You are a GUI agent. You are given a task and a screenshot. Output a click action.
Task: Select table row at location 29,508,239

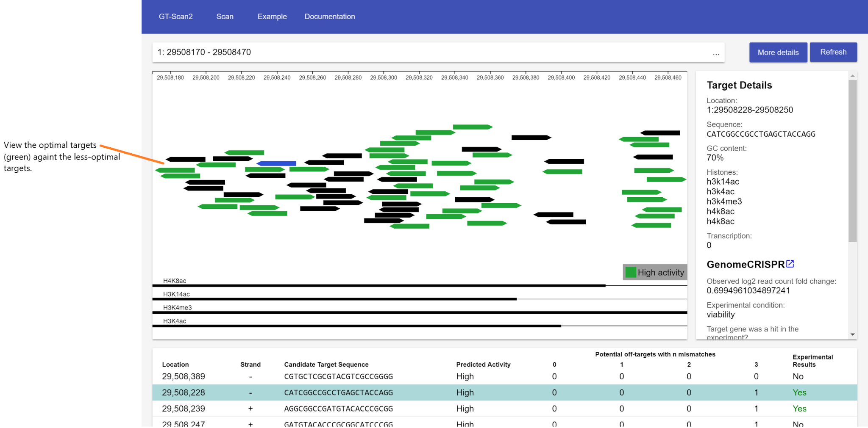pos(424,409)
